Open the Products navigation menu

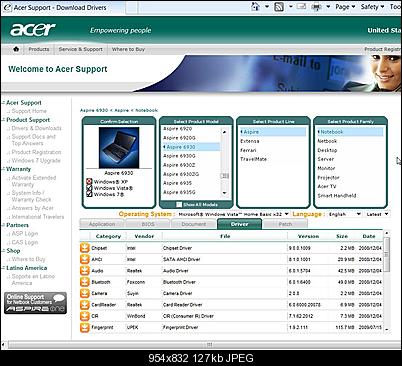(x=39, y=49)
